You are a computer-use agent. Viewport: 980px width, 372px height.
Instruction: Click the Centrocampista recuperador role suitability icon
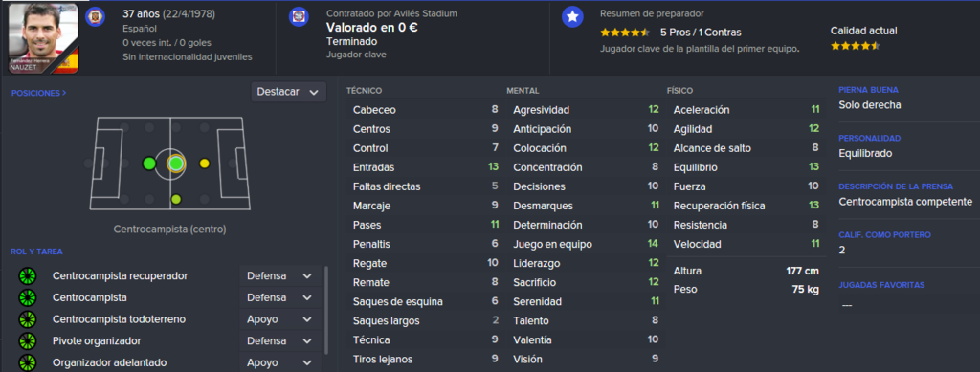pos(28,275)
